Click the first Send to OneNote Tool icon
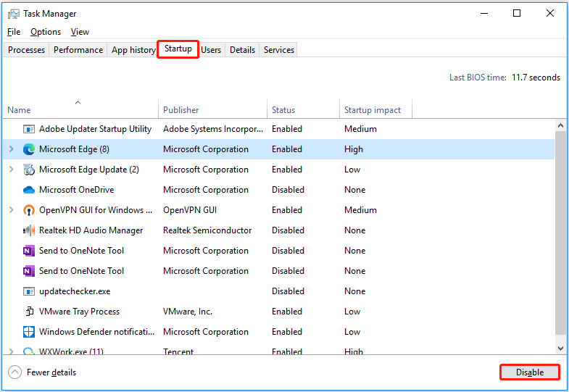Image resolution: width=569 pixels, height=392 pixels. tap(29, 251)
